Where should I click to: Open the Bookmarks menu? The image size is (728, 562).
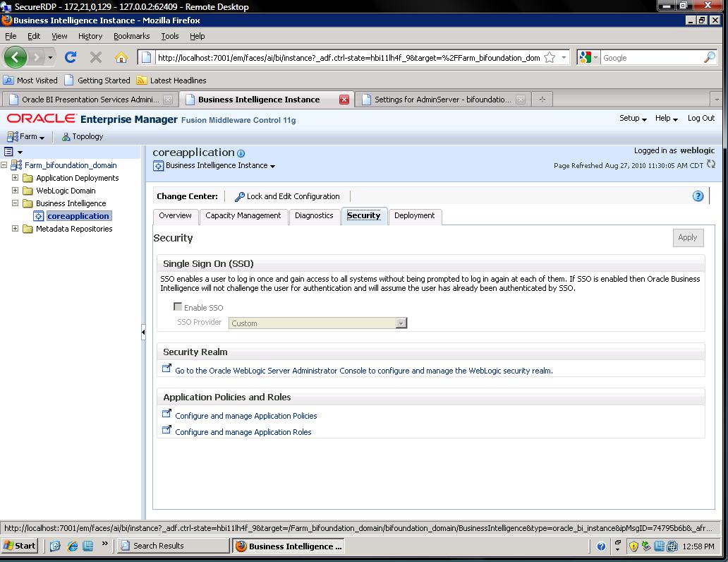(x=131, y=36)
